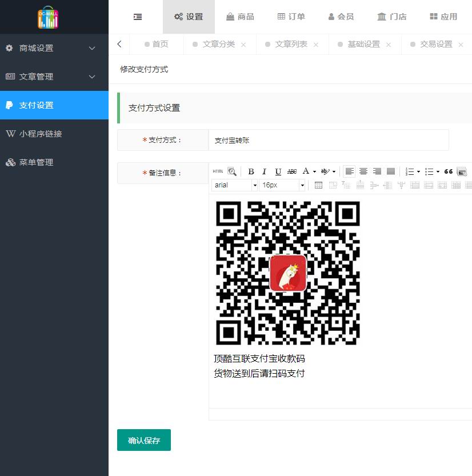Align text right

pyautogui.click(x=377, y=171)
